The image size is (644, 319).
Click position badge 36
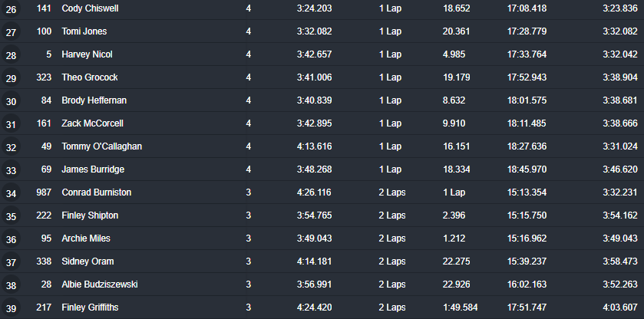click(11, 238)
